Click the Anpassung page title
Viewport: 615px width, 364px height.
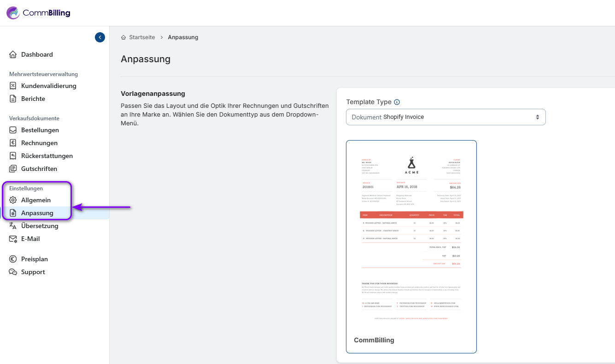click(146, 59)
